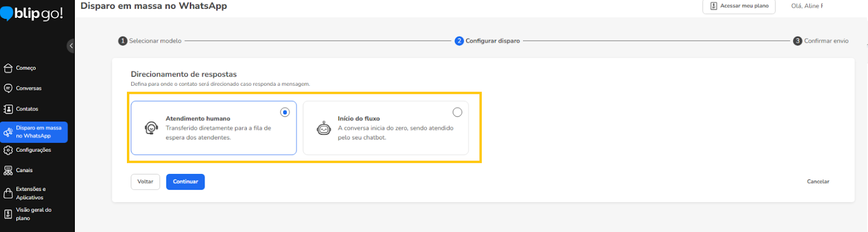Viewport: 868px width, 232px height.
Task: Click the Disparo em massa megaphone icon
Action: pyautogui.click(x=8, y=132)
